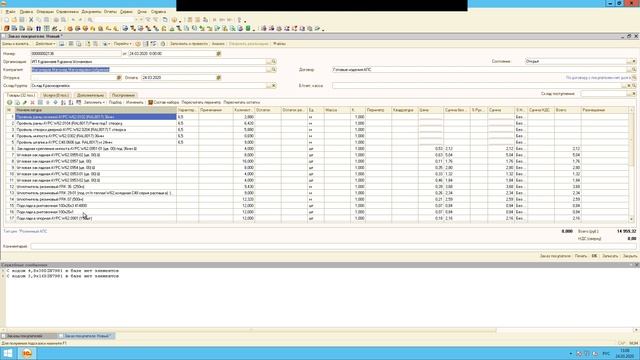Open the Заполнить dropdown in table toolbar
Image resolution: width=640 pixels, height=360 pixels.
[x=94, y=102]
